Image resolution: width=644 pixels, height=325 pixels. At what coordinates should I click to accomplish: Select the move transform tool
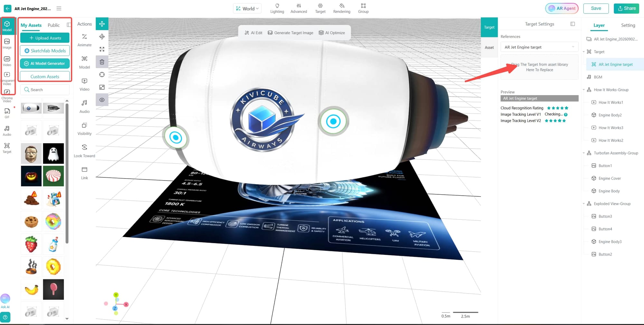[102, 24]
